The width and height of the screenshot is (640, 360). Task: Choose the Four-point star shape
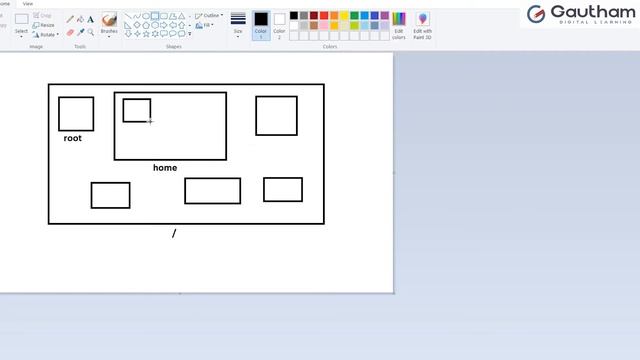click(x=137, y=34)
